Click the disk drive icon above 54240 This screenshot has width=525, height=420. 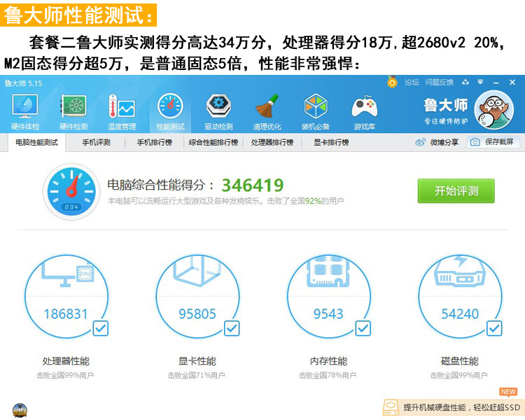[x=460, y=272]
